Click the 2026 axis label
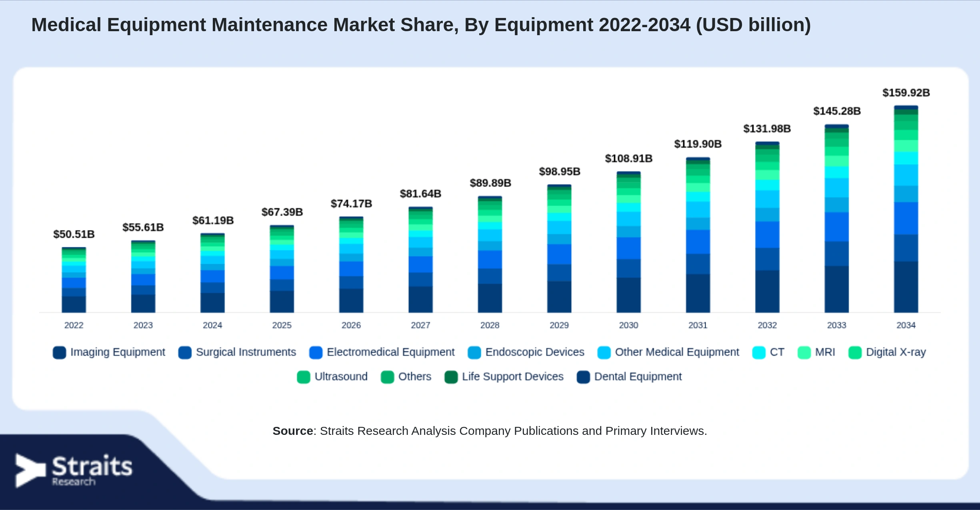 [x=351, y=325]
